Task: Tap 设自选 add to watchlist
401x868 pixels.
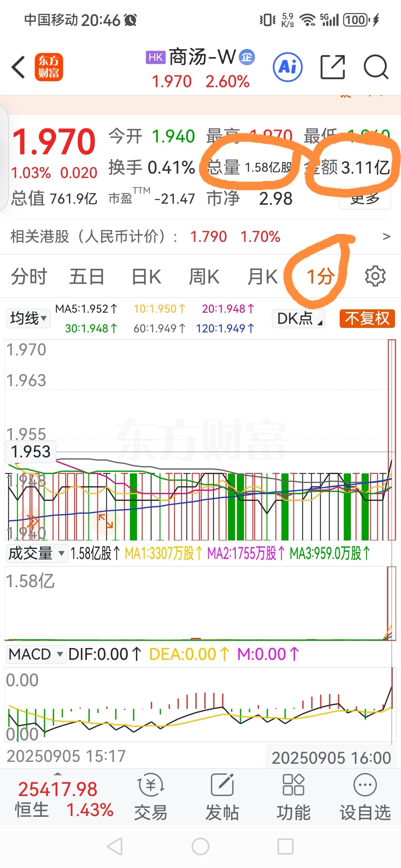Action: click(365, 797)
